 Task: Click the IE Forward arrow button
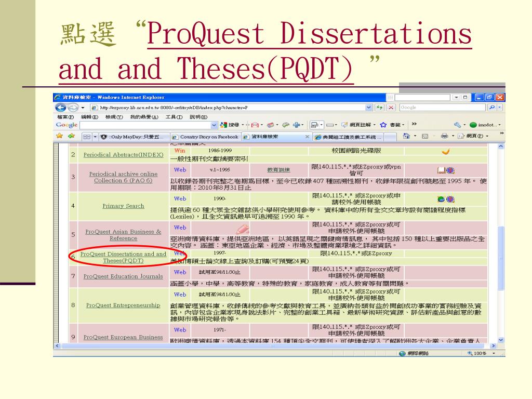[x=73, y=108]
